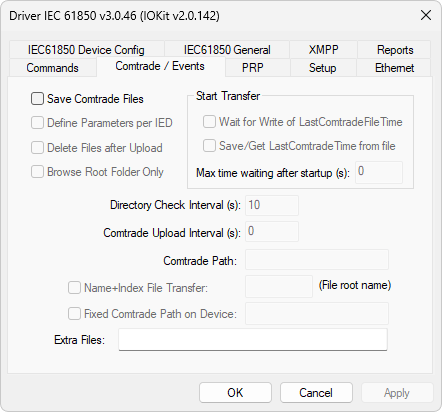Click the Comtrade Upload Interval (s): label
Viewport: 442px width, 412px height.
click(x=172, y=233)
